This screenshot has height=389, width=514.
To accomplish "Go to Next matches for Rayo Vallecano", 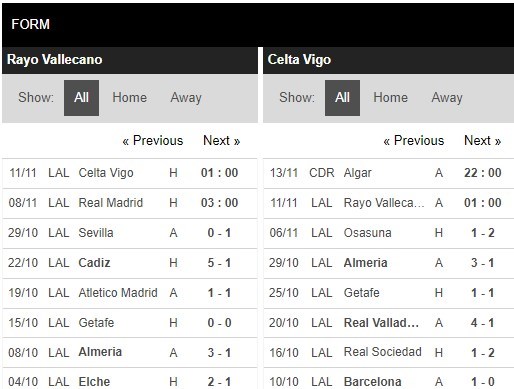I will (x=222, y=141).
